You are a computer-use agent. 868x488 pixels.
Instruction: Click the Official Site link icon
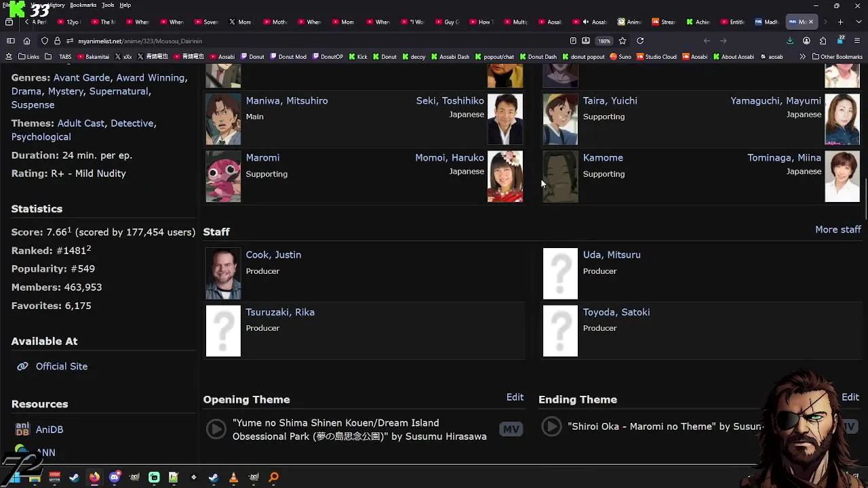22,366
